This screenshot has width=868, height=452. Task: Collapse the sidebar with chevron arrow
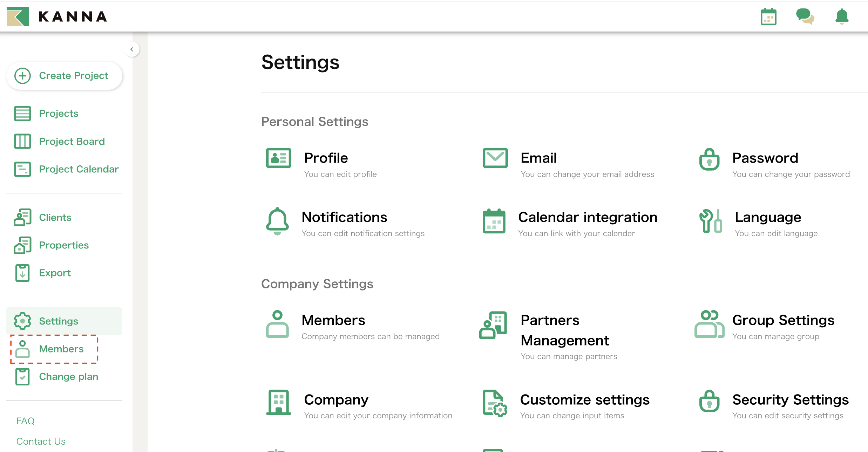(x=132, y=49)
